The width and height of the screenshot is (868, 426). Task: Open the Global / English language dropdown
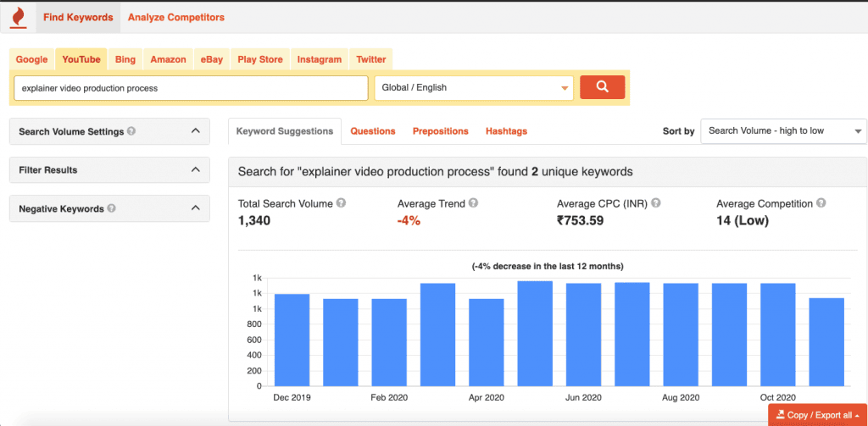coord(474,88)
